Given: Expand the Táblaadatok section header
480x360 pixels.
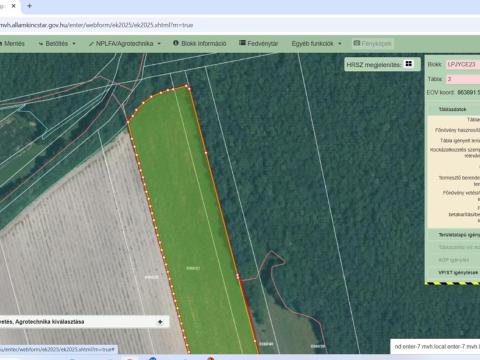Looking at the screenshot, I should (x=454, y=109).
